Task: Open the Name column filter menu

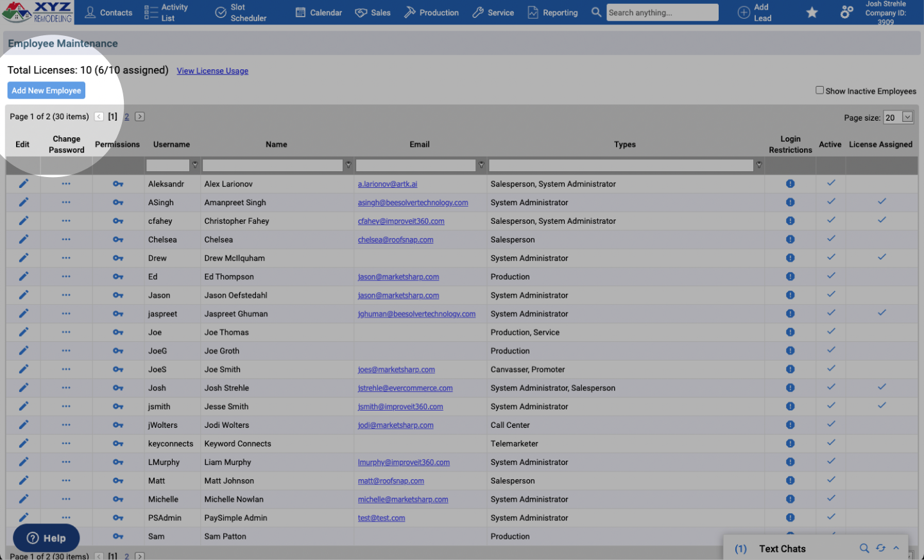Action: 348,165
